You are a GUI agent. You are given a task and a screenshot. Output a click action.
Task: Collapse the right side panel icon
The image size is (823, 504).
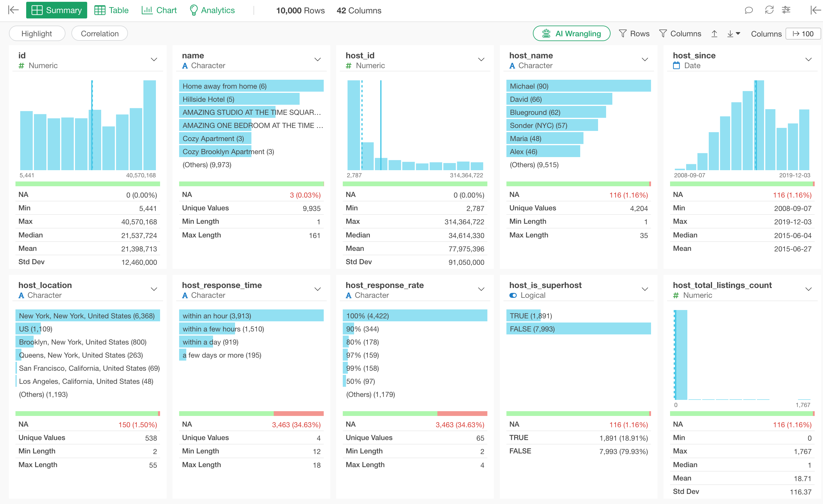pos(815,10)
